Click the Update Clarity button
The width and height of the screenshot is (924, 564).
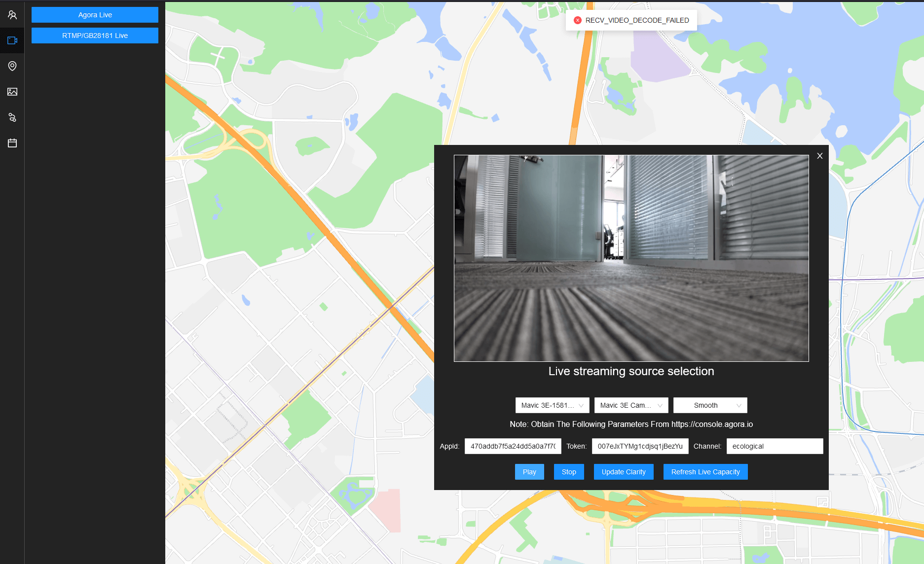[x=623, y=472]
